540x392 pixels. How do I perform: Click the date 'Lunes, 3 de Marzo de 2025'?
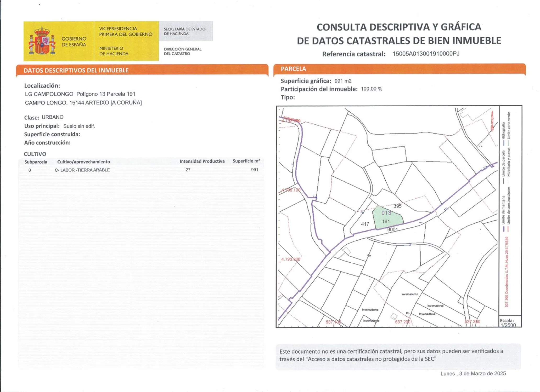[473, 374]
